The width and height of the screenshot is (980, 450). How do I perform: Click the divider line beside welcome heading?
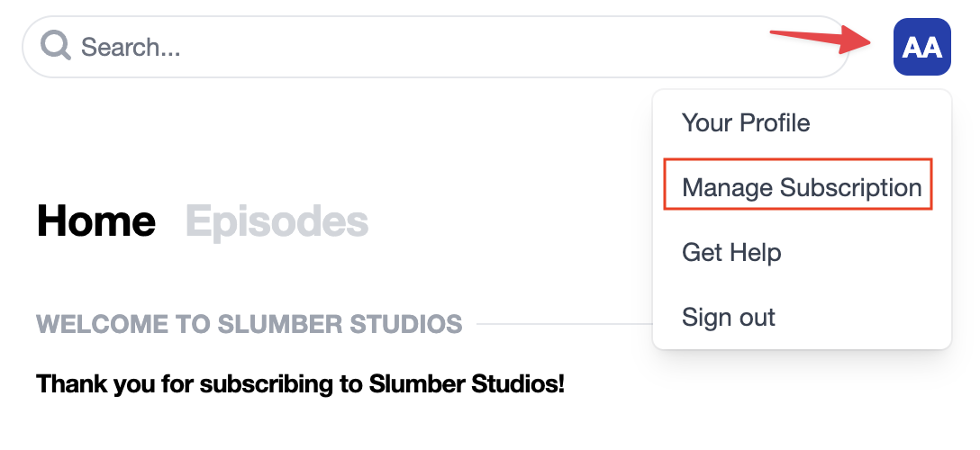[x=563, y=323]
